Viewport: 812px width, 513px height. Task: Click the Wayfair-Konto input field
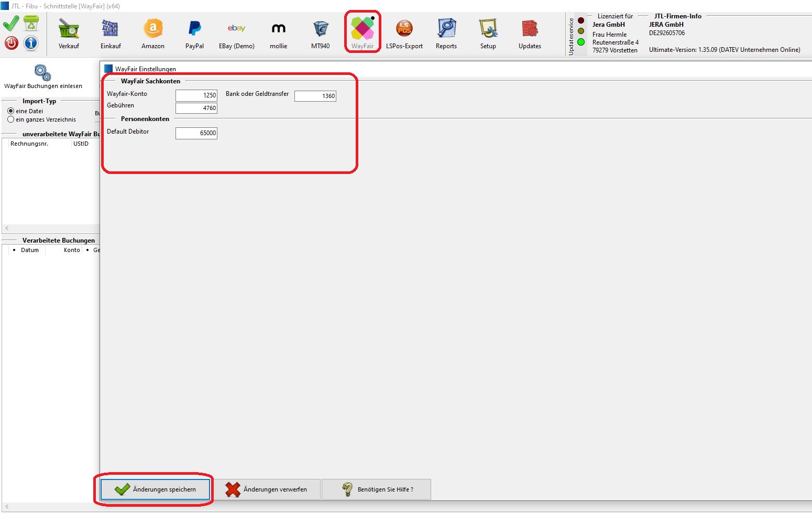pyautogui.click(x=196, y=95)
